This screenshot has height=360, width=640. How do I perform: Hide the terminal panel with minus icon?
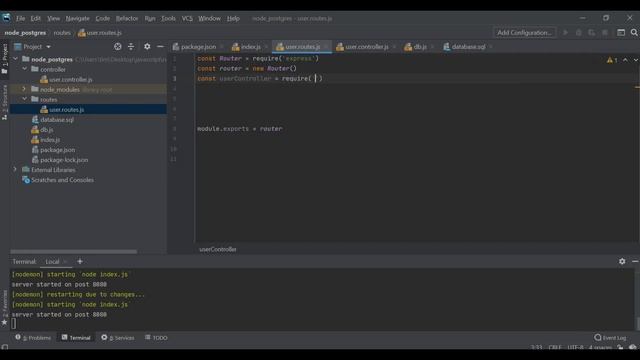tap(635, 261)
